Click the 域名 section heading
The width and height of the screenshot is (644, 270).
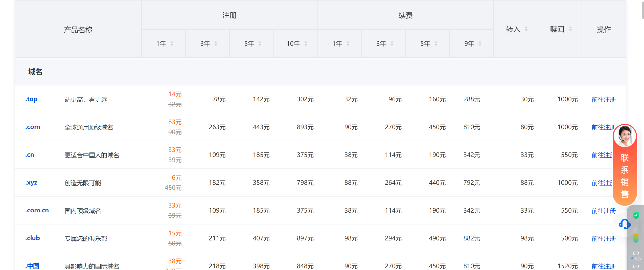coord(35,72)
